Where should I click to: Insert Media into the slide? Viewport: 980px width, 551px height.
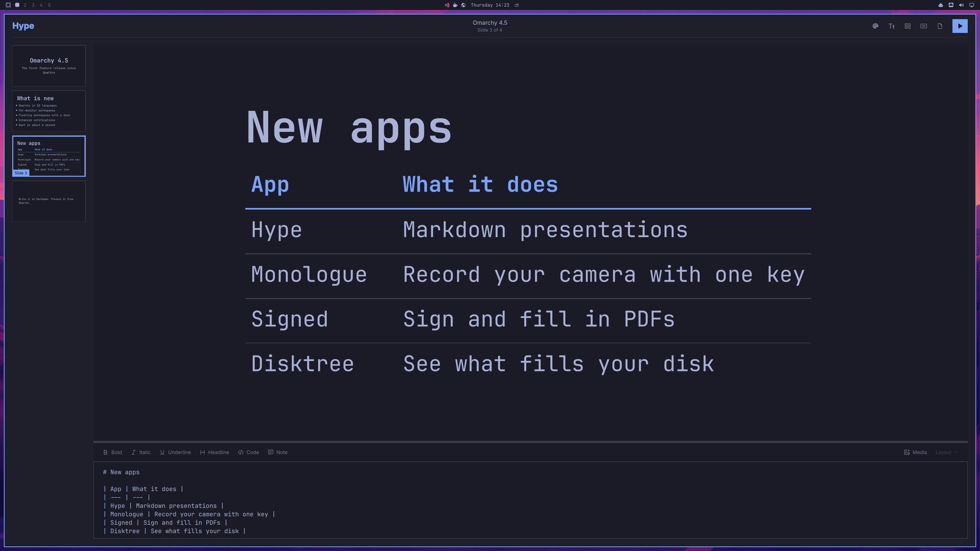coord(915,452)
